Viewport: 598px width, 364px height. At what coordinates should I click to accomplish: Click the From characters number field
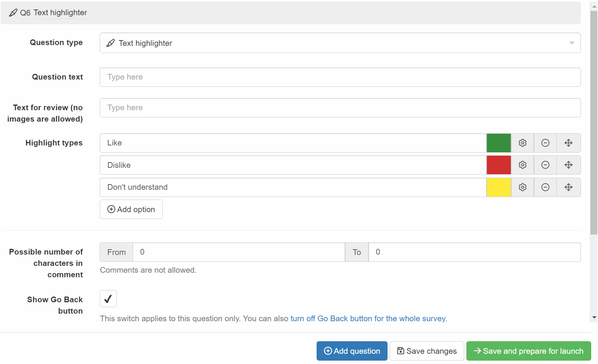239,252
